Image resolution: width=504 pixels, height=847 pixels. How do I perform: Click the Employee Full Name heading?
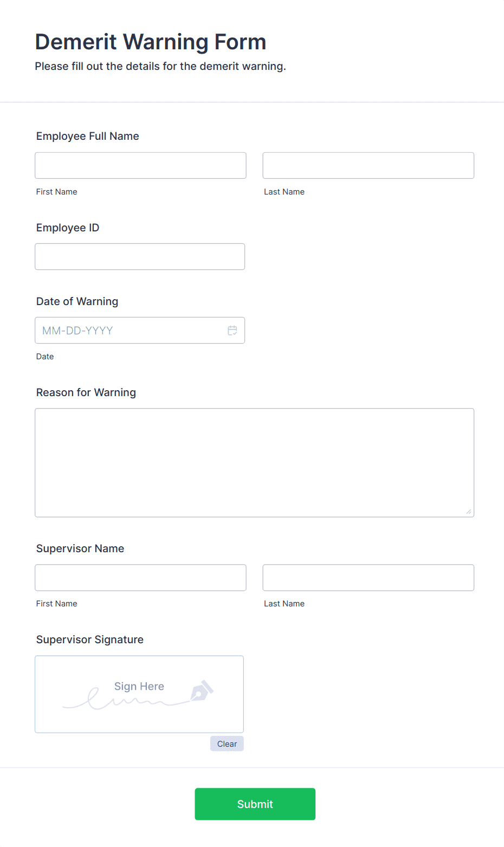tap(87, 136)
